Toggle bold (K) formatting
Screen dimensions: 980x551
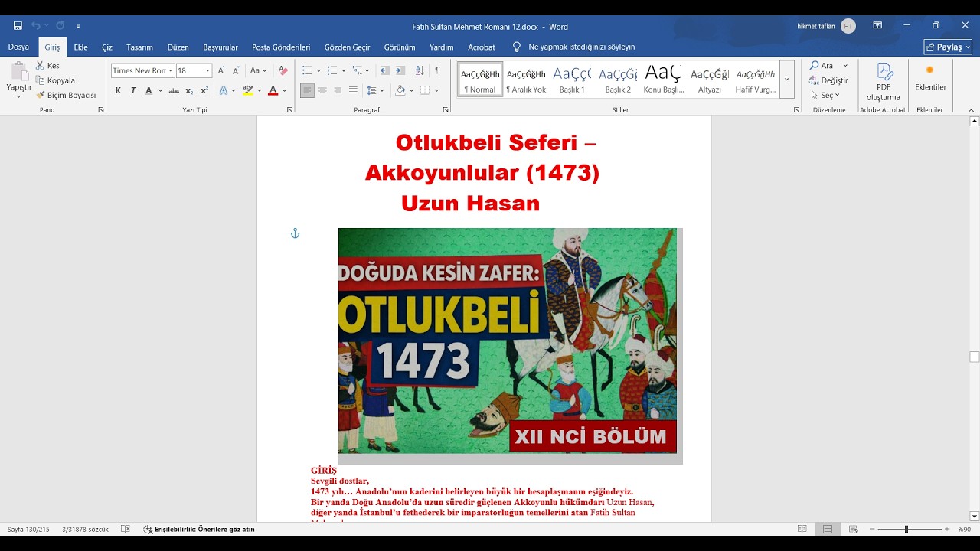pyautogui.click(x=118, y=90)
